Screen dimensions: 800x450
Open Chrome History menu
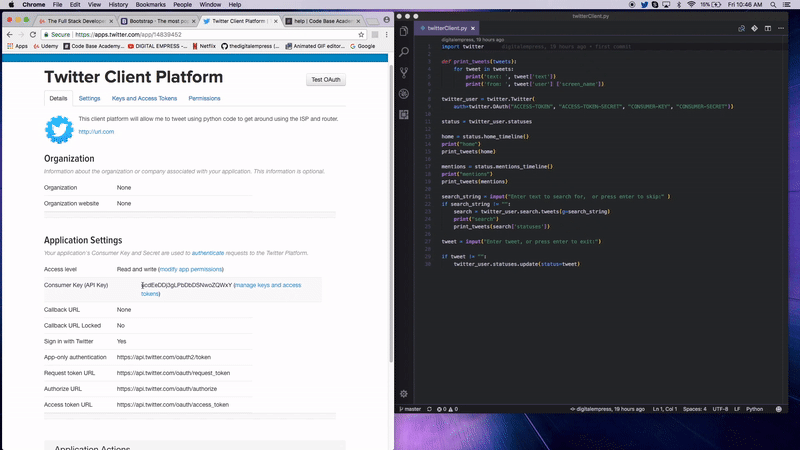pos(118,5)
